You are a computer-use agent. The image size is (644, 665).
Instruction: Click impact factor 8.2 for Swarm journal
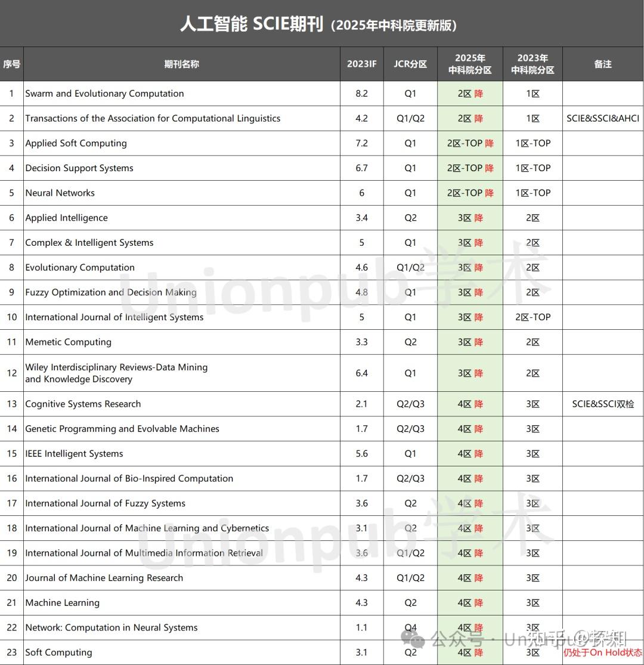tap(361, 94)
